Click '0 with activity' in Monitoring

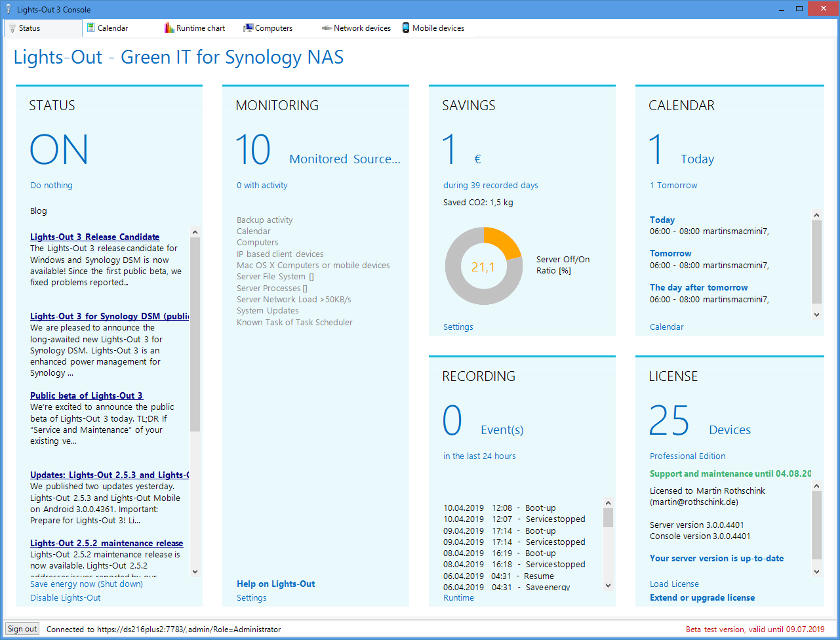[x=262, y=185]
